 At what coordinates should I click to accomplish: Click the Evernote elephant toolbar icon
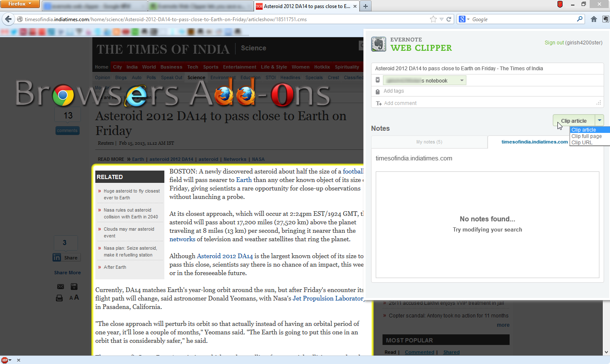pyautogui.click(x=606, y=19)
